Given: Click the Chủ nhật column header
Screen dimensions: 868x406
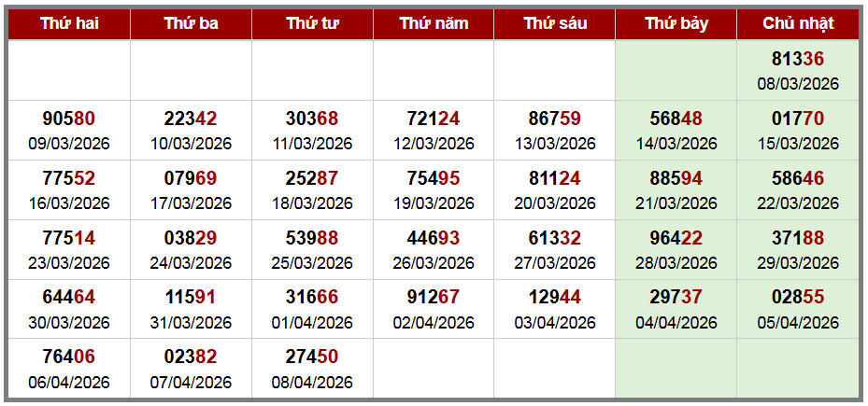Looking at the screenshot, I should point(798,24).
